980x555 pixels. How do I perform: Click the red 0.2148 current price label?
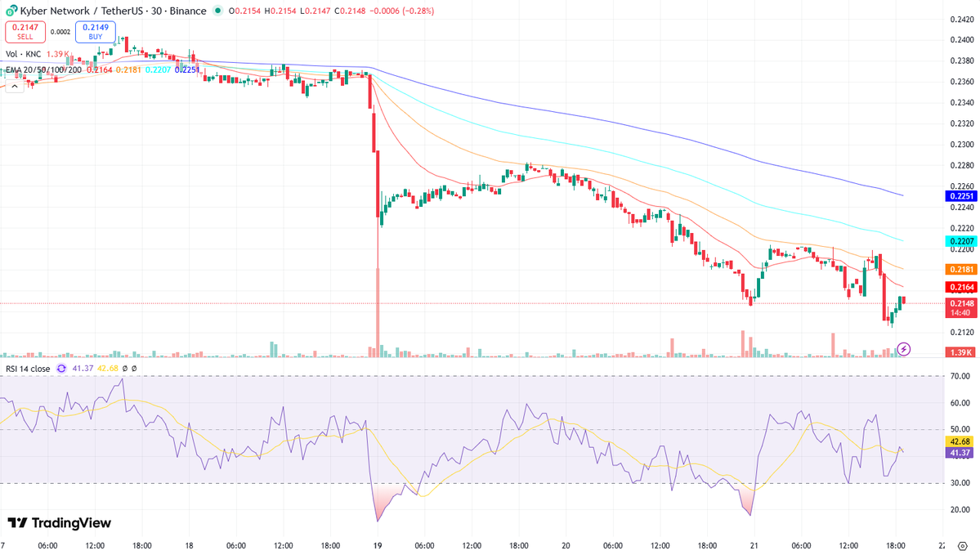click(x=958, y=304)
